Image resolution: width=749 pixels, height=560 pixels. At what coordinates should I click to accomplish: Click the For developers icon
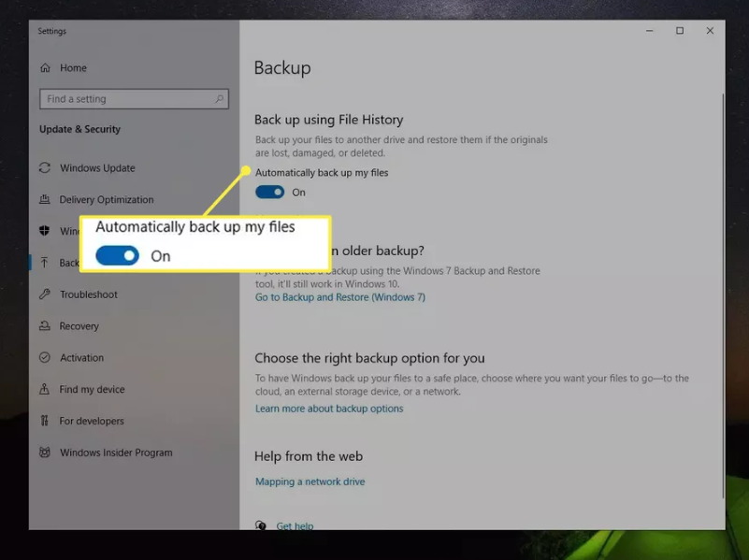tap(45, 422)
